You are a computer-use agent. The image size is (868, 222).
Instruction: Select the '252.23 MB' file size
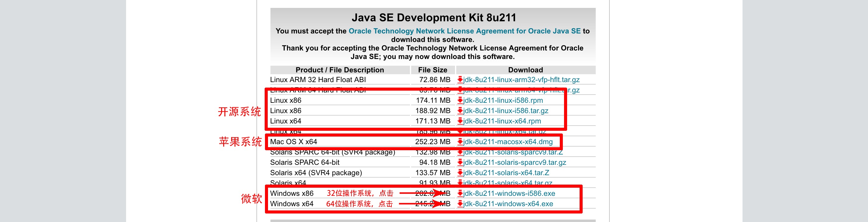pyautogui.click(x=433, y=142)
